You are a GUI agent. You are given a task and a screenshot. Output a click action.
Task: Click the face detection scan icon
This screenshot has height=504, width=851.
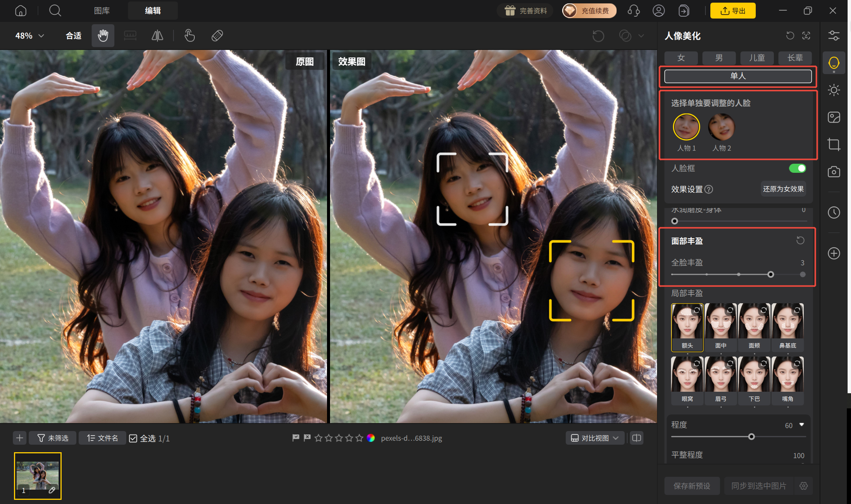806,36
